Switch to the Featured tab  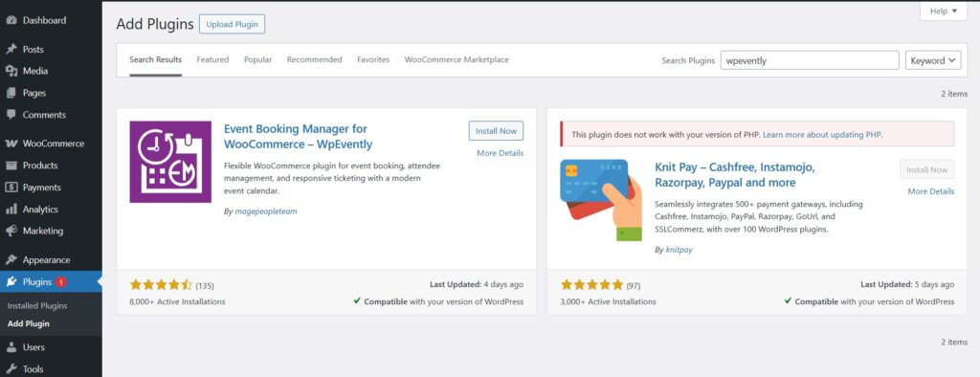click(212, 60)
